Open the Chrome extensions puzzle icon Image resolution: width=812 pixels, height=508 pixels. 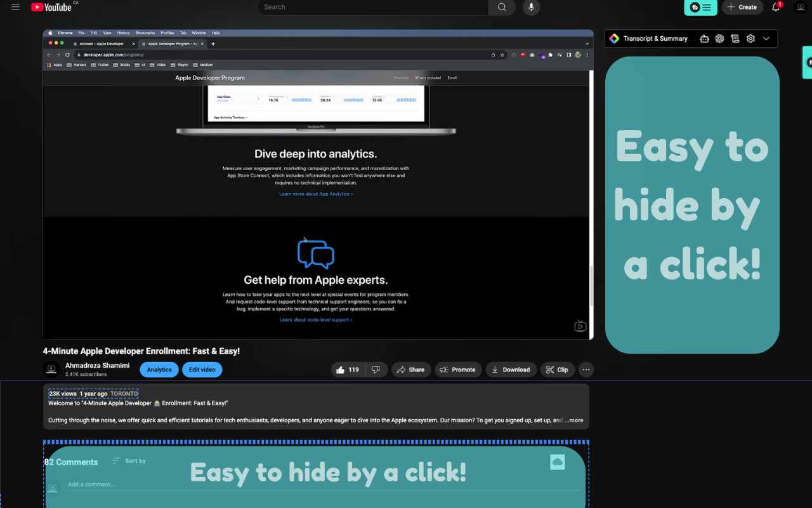(550, 55)
